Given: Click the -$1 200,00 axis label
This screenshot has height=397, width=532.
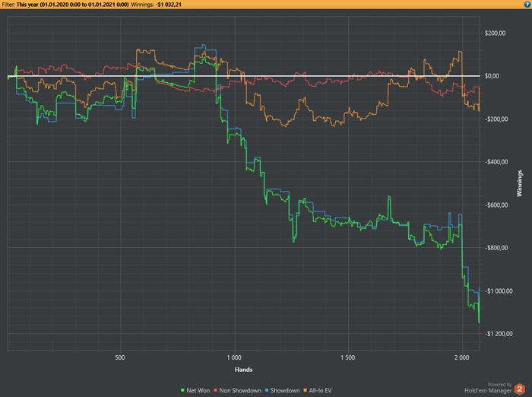Looking at the screenshot, I should 499,333.
